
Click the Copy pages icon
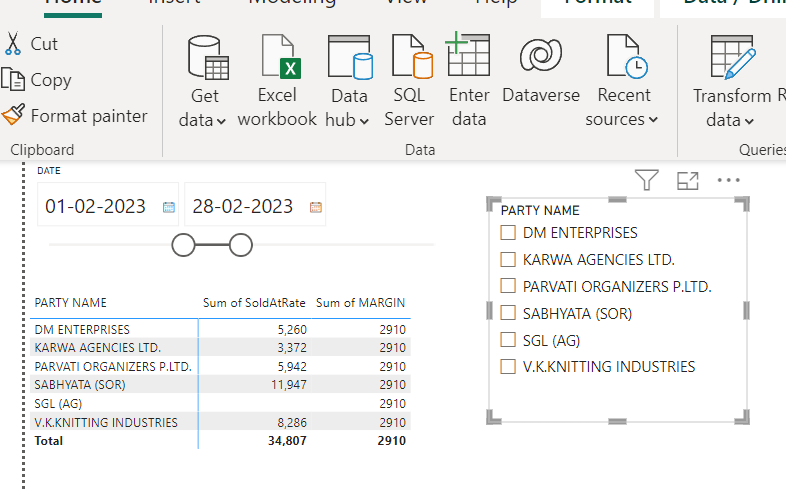(13, 80)
